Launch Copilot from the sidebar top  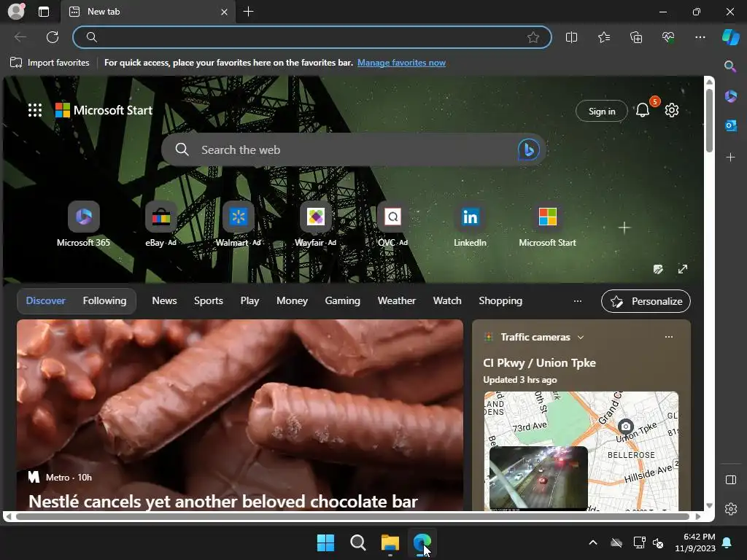tap(731, 37)
